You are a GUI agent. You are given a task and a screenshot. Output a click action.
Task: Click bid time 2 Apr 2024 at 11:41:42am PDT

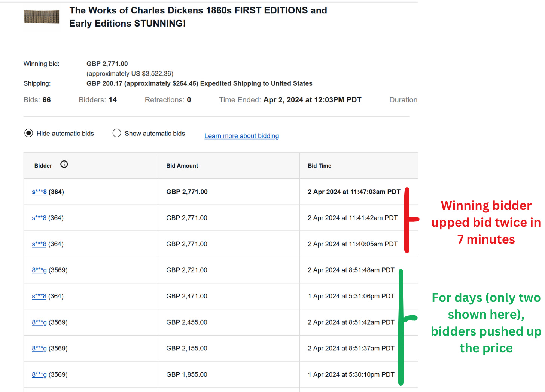coord(353,218)
